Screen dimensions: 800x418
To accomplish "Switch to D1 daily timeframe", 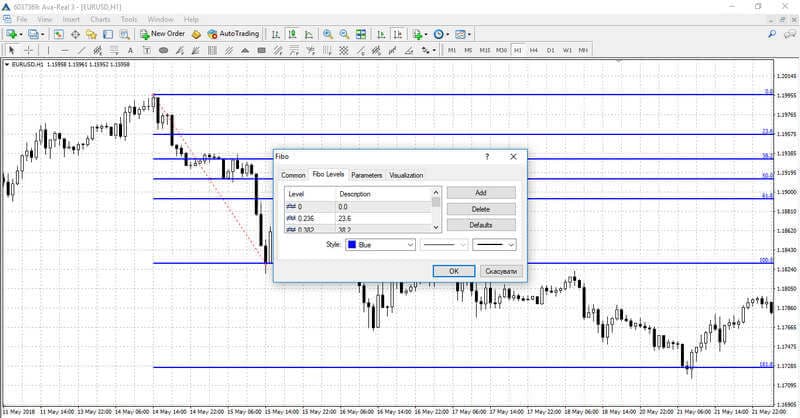I will pos(551,50).
